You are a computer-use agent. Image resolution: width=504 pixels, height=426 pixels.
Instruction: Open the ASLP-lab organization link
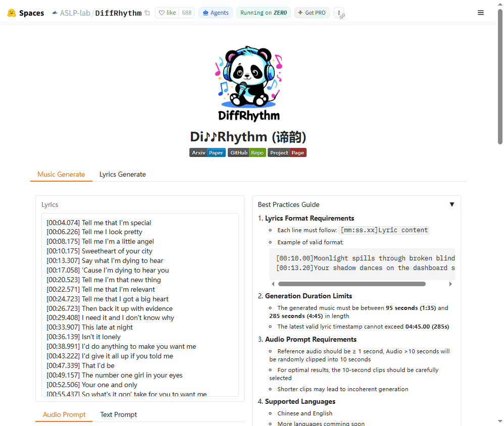(x=75, y=13)
